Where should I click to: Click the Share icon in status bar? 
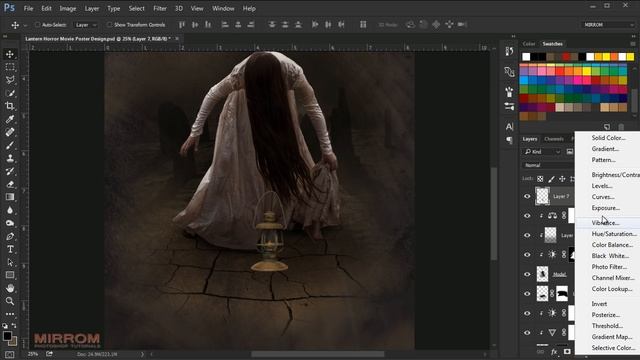(49, 354)
